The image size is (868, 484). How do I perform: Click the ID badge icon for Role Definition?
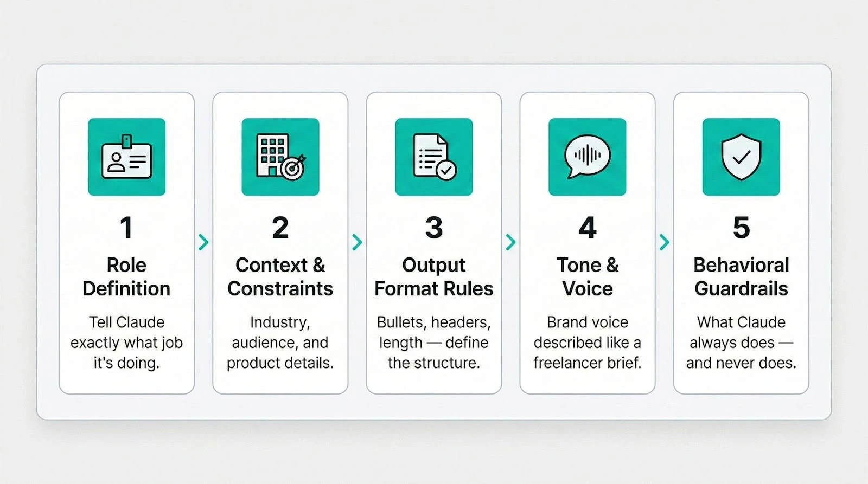coord(126,157)
